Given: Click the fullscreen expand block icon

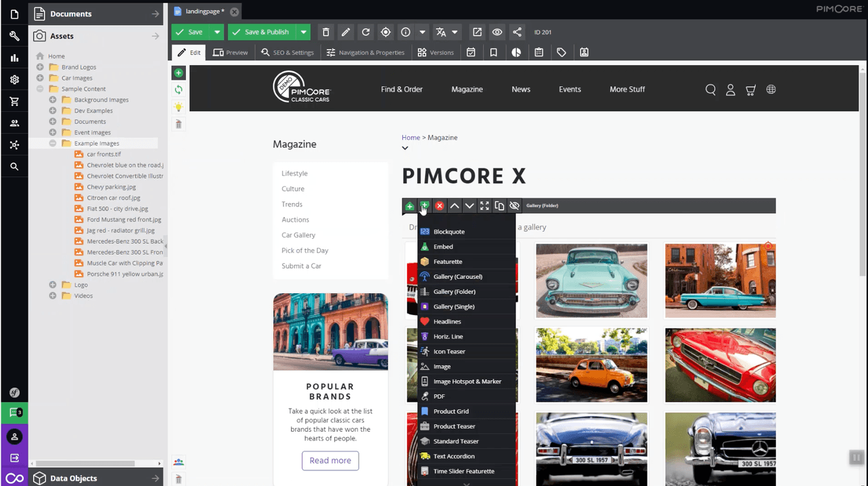Looking at the screenshot, I should pos(484,206).
